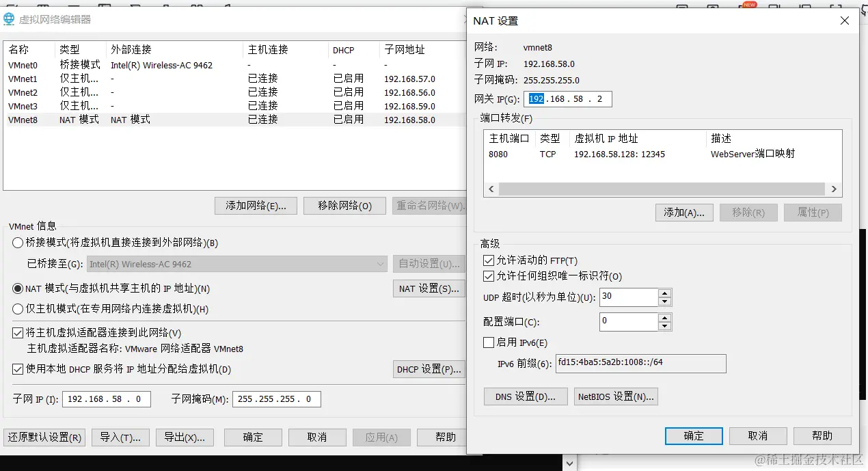The height and width of the screenshot is (471, 868).
Task: Increase UDP 超时 value with up arrow
Action: click(x=664, y=293)
